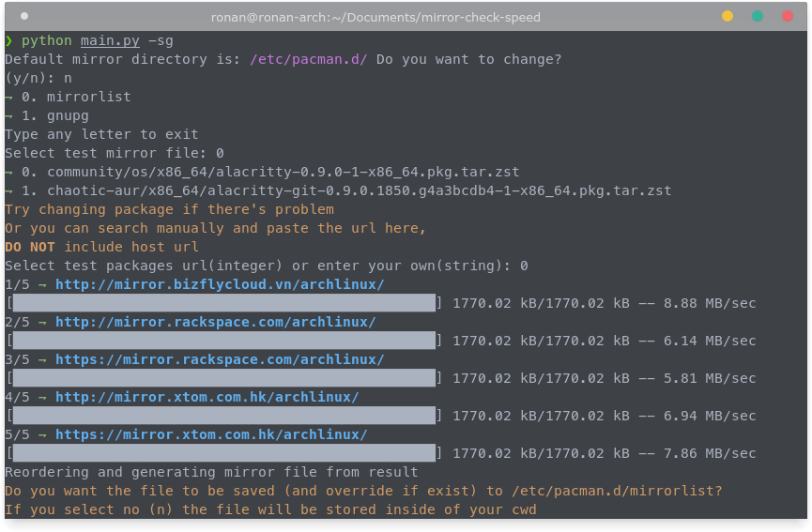Click the progress bar showing 7.86 MB/sec
This screenshot has width=812, height=532.
tap(223, 453)
